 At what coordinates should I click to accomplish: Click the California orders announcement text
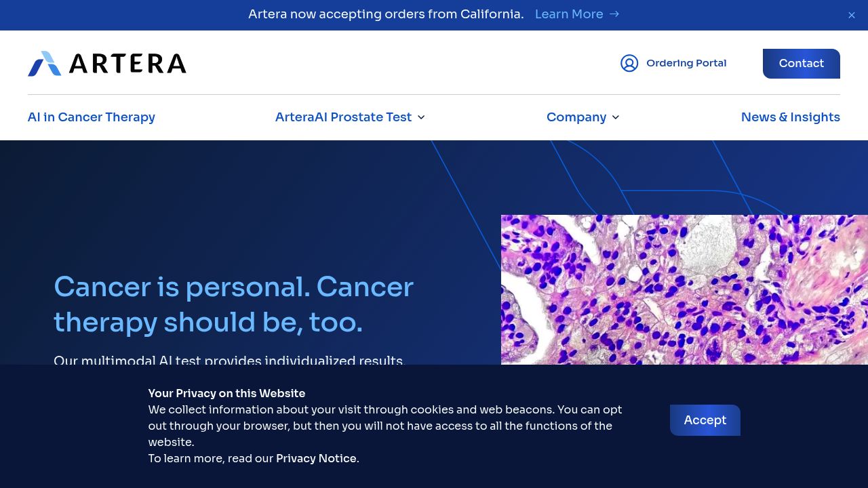pyautogui.click(x=386, y=14)
